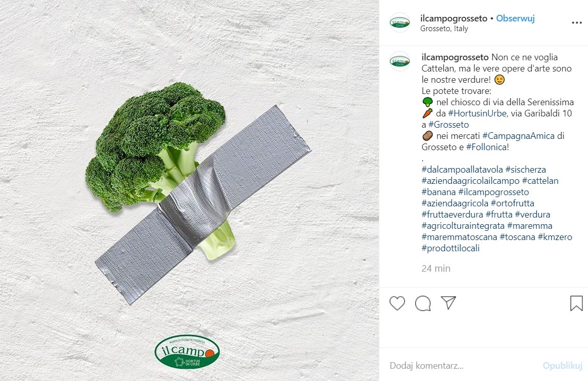Open the #CampagnaAmica hashtag
This screenshot has height=381, width=588.
(x=518, y=136)
